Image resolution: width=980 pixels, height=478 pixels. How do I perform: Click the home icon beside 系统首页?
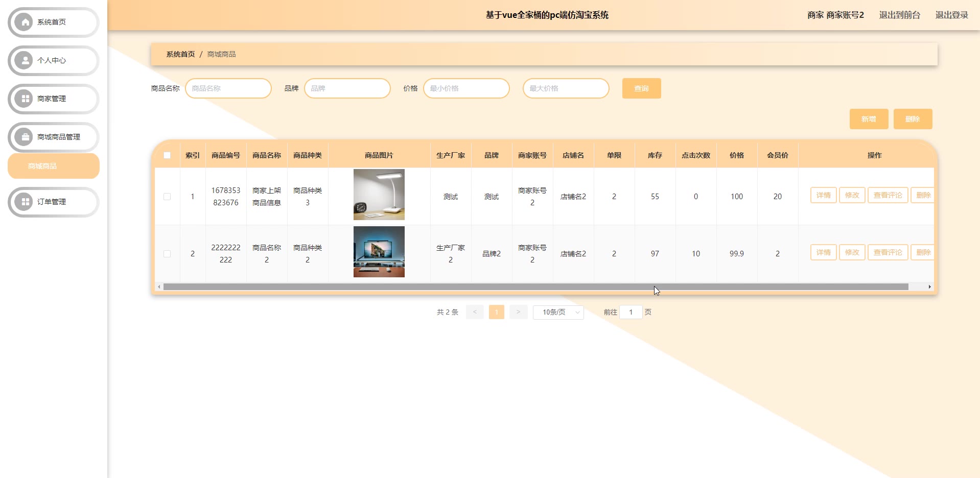[24, 22]
